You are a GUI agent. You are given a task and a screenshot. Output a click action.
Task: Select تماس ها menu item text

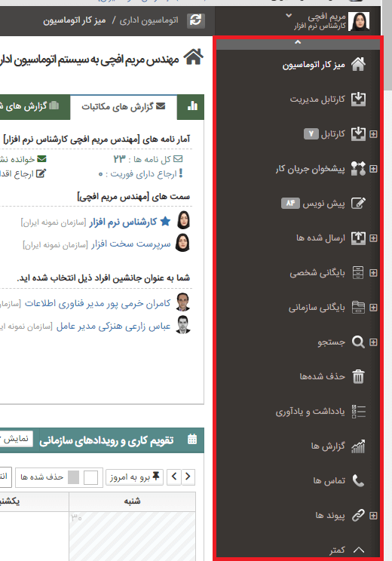click(329, 480)
